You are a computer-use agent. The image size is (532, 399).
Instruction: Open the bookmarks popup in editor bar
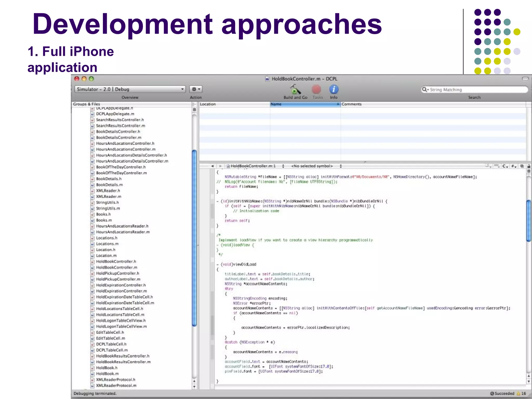click(489, 166)
